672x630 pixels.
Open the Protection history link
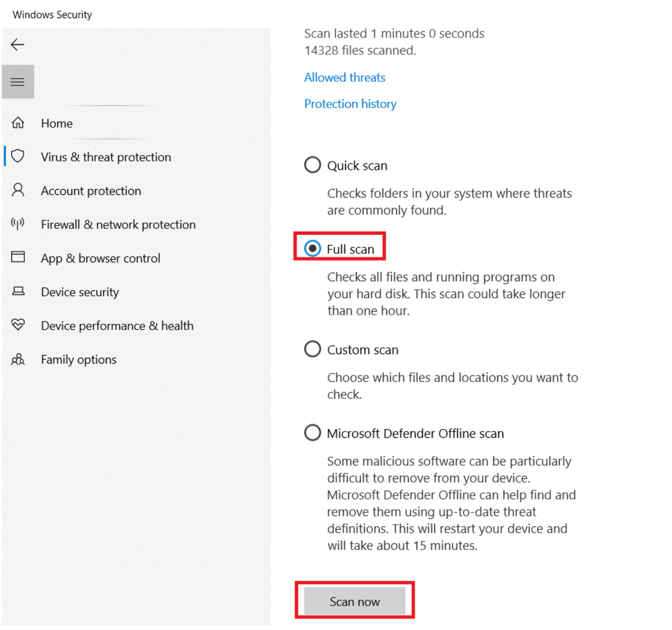350,104
